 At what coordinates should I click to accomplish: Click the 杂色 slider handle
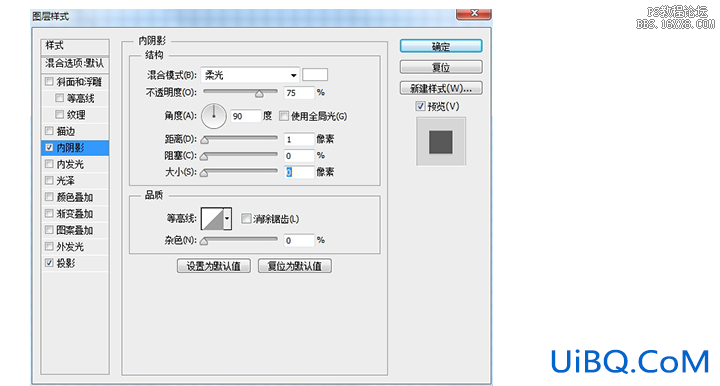coord(204,241)
